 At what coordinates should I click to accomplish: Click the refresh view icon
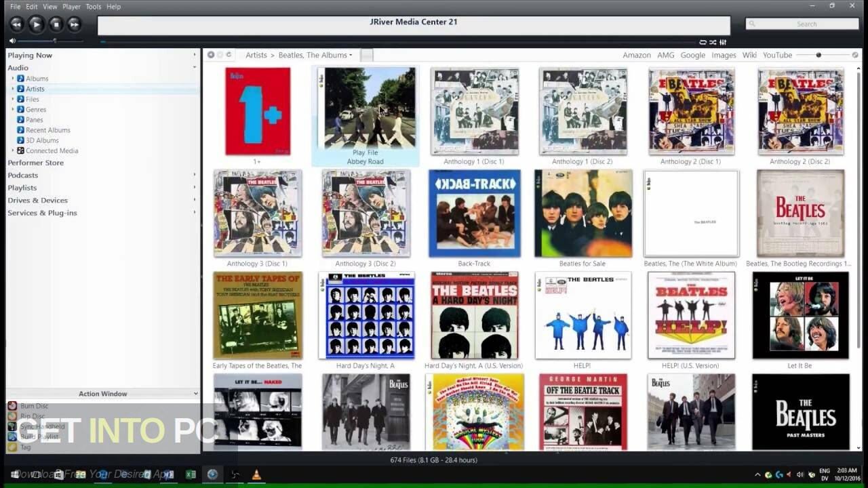229,55
